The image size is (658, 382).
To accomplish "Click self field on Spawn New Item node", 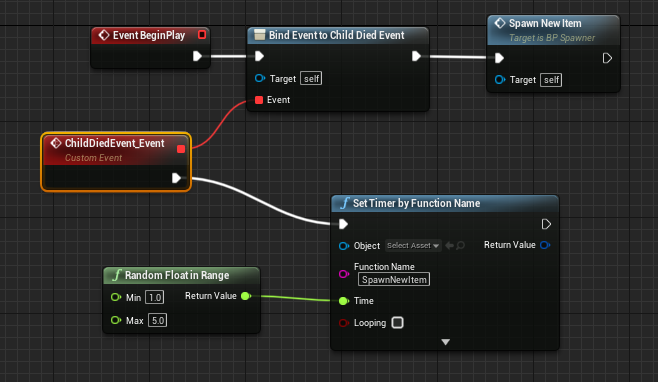I will [551, 80].
